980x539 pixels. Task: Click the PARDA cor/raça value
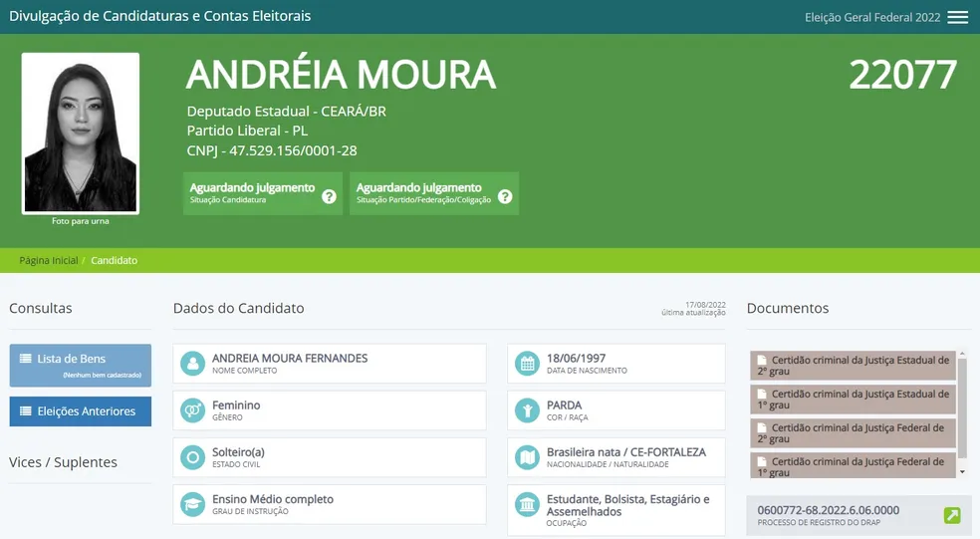564,405
